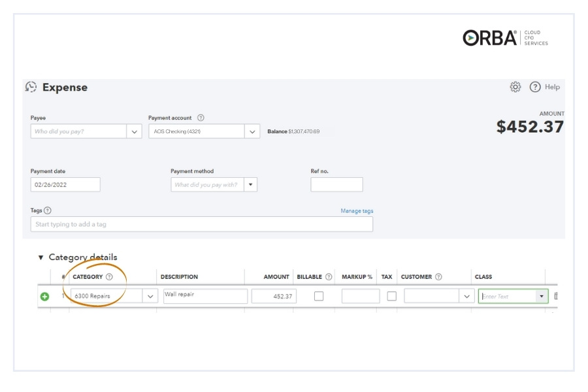Screen dimensions: 588x392
Task: Delete line with trash icon
Action: pyautogui.click(x=555, y=297)
